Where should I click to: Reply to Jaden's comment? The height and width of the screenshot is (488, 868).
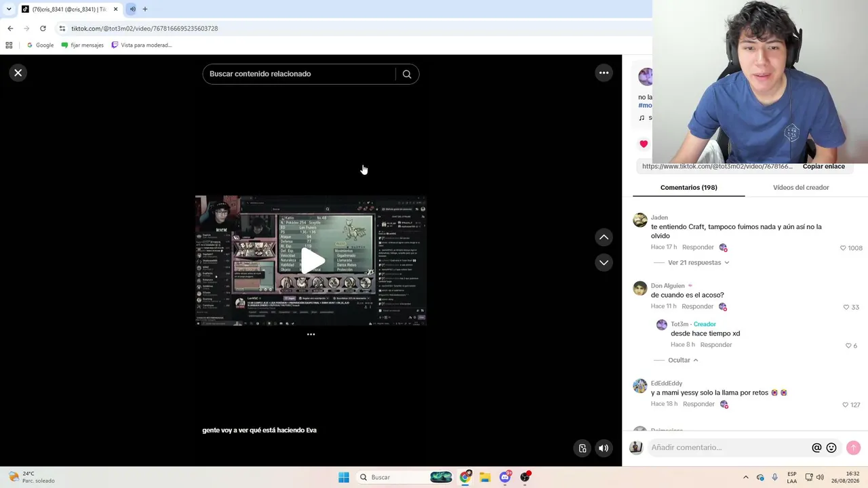tap(698, 247)
